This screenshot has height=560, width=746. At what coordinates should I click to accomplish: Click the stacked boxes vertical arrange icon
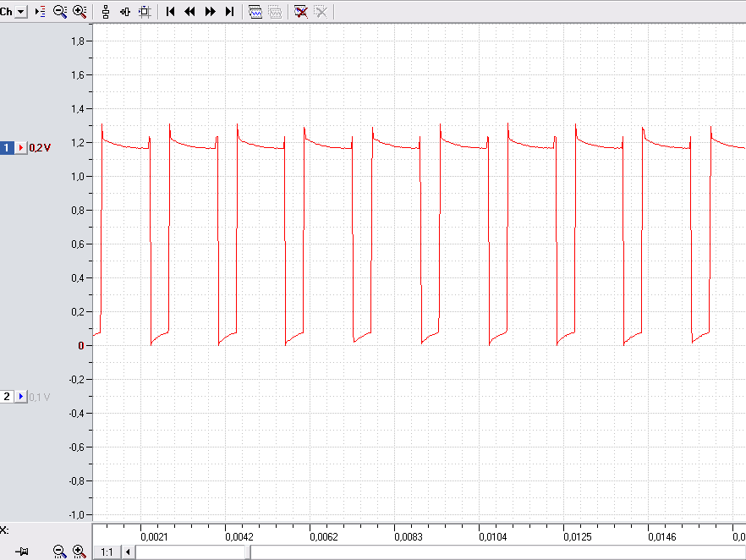[x=106, y=12]
